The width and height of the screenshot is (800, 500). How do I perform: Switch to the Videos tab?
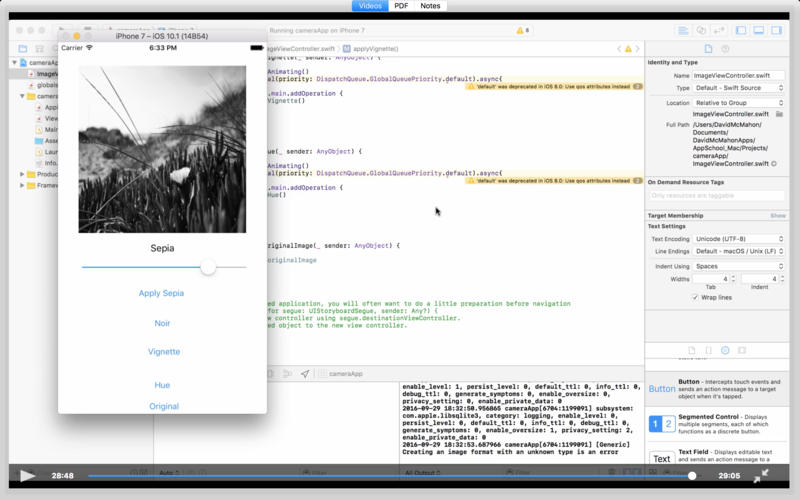point(370,6)
